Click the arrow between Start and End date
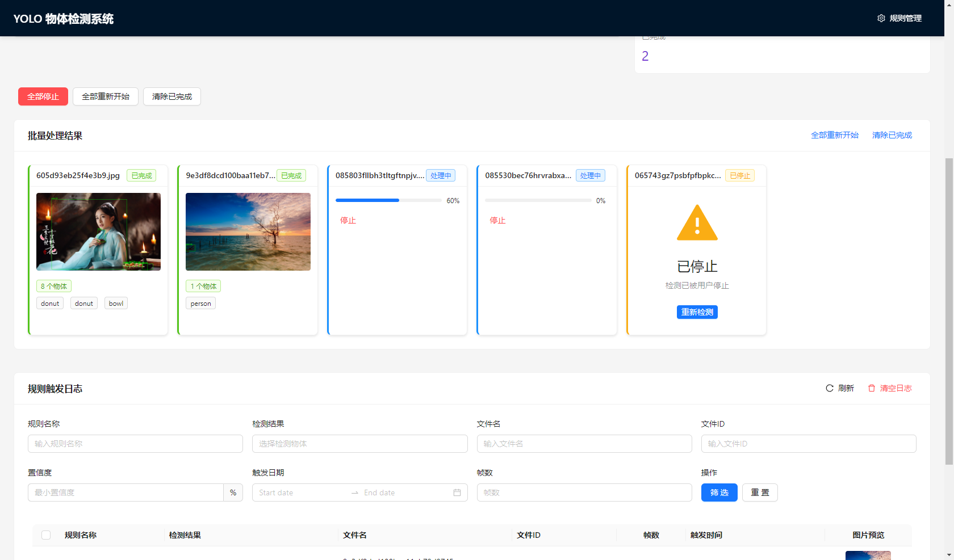Screen dimensions: 954x560 tap(355, 492)
